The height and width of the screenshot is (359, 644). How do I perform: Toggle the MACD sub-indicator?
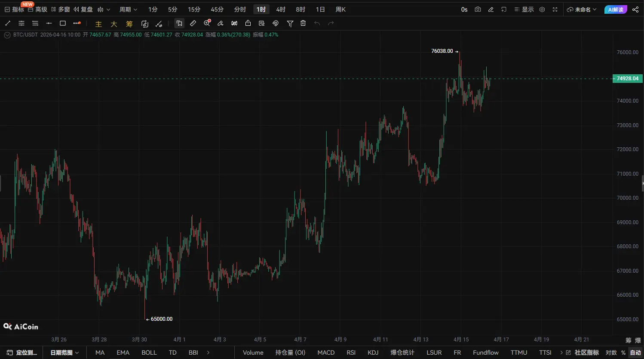pyautogui.click(x=326, y=353)
